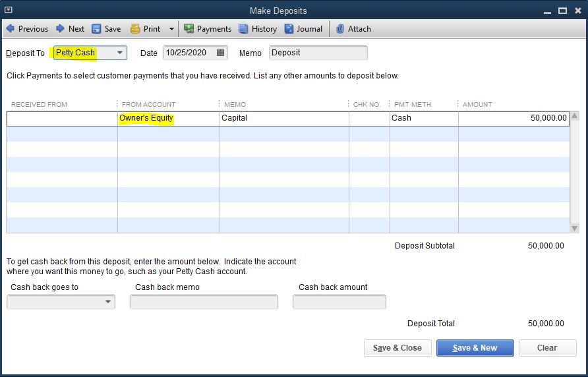Open the Payments toolbar icon
This screenshot has width=588, height=377.
coord(189,29)
